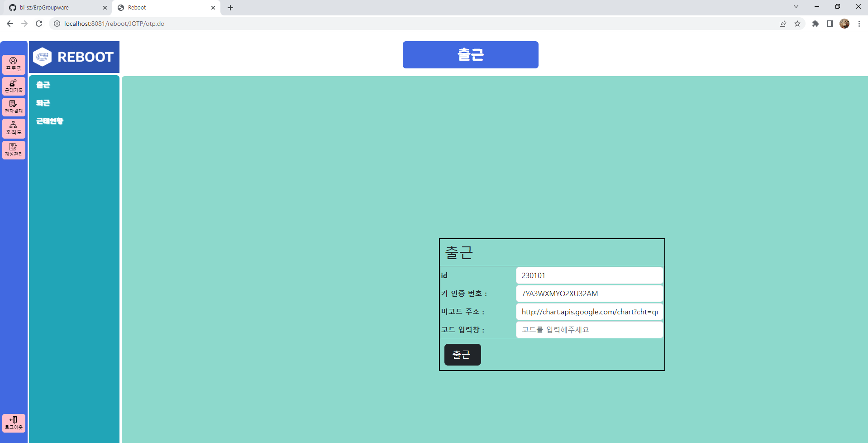Click the 로그아웃 logout icon
This screenshot has width=868, height=443.
(14, 423)
